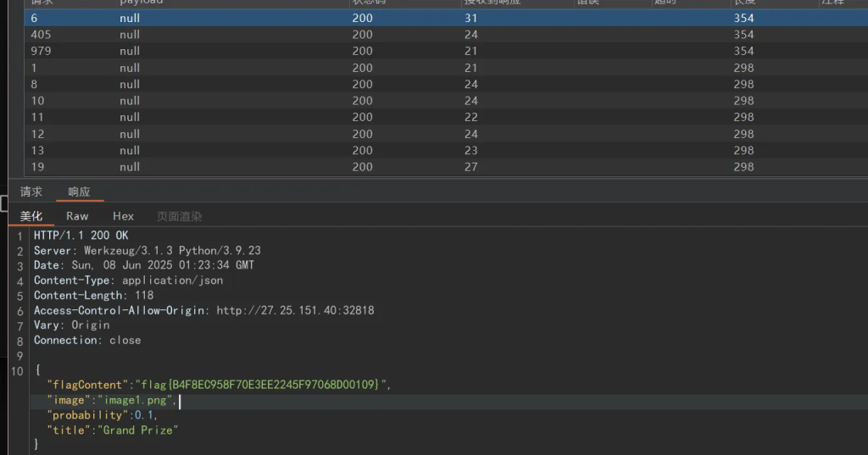Open the 美化 view tab
Image resolution: width=868 pixels, height=455 pixels.
pos(31,216)
